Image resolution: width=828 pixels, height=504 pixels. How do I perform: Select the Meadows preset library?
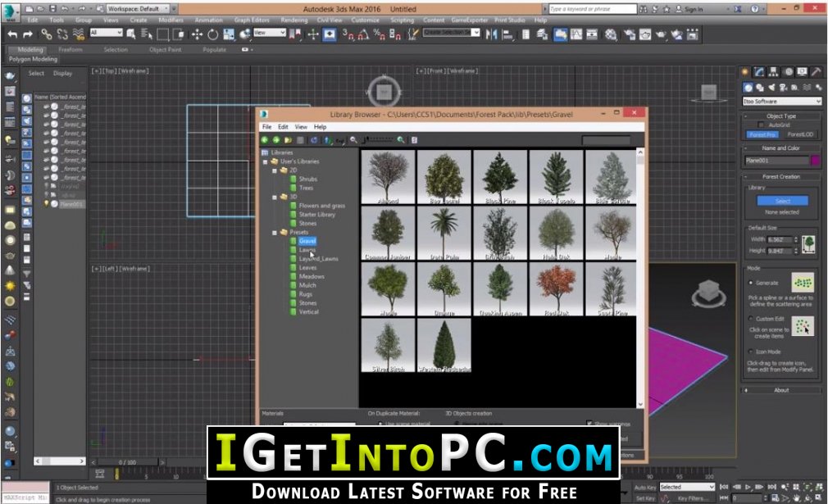point(312,276)
